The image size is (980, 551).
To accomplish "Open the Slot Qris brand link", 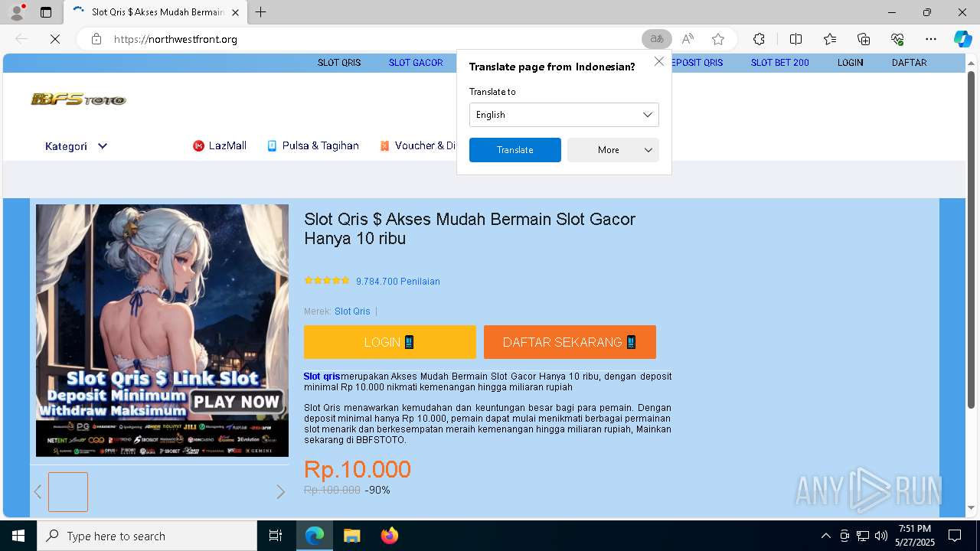I will 352,311.
